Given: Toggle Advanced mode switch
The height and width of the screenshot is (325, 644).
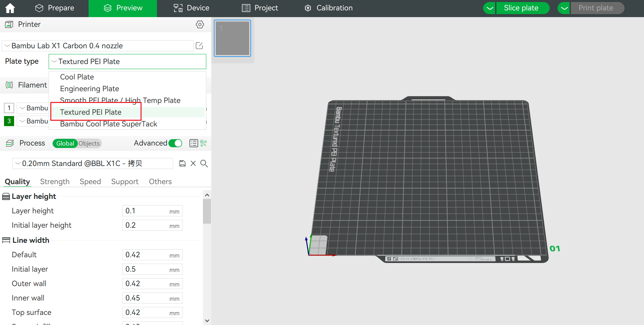Looking at the screenshot, I should 175,143.
